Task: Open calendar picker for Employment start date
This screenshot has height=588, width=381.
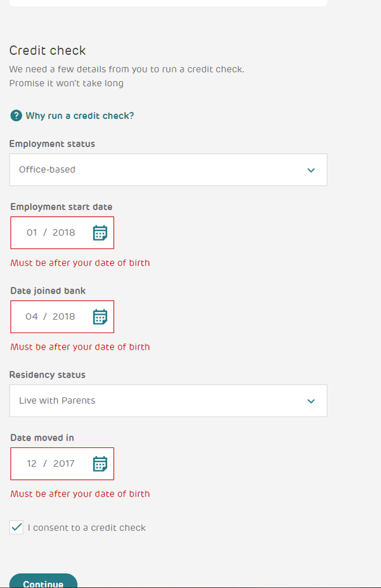Action: pos(100,233)
